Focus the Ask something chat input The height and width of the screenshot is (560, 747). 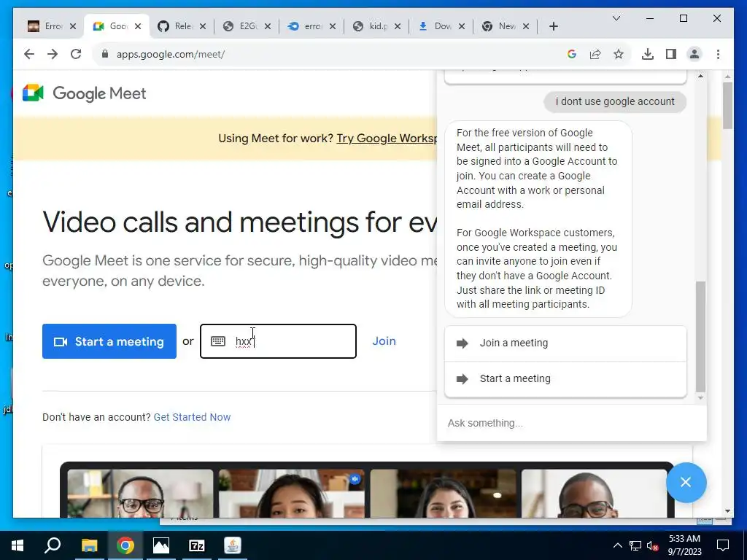[571, 423]
